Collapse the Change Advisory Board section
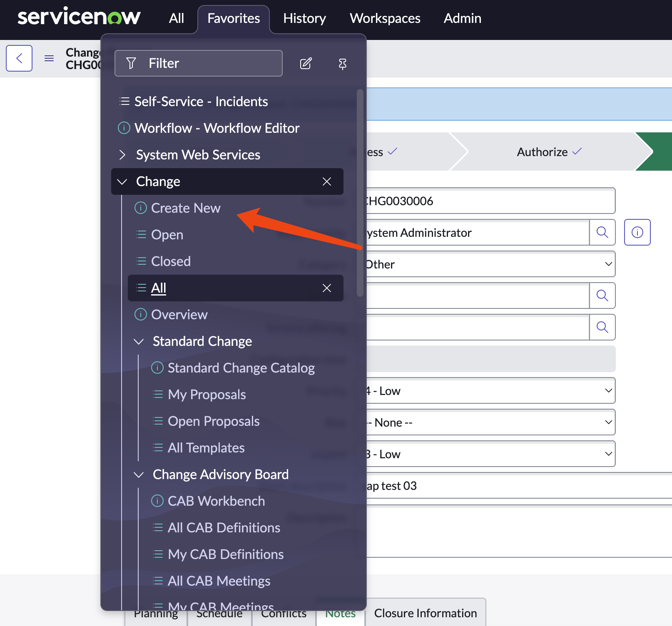The height and width of the screenshot is (626, 672). pyautogui.click(x=139, y=474)
